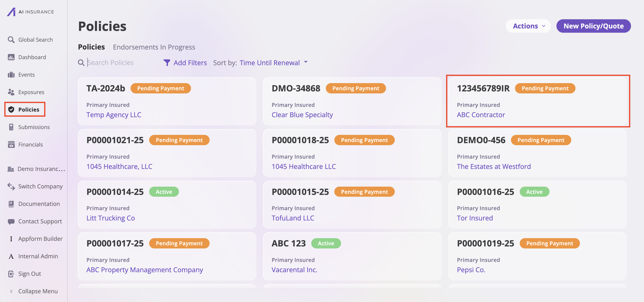This screenshot has height=302, width=644.
Task: Open the Sort by Time Until Renewal dropdown
Action: click(x=273, y=63)
